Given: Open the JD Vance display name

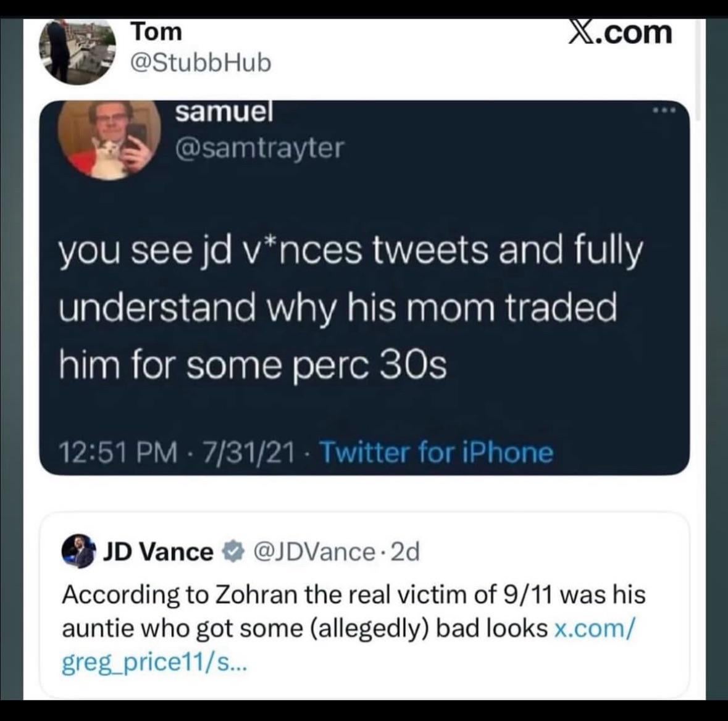Looking at the screenshot, I should click(x=157, y=551).
